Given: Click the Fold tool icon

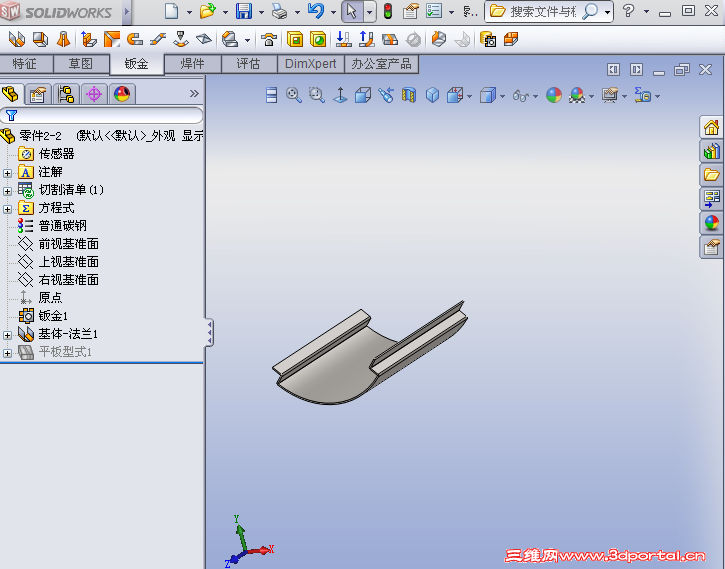Looking at the screenshot, I should [366, 39].
